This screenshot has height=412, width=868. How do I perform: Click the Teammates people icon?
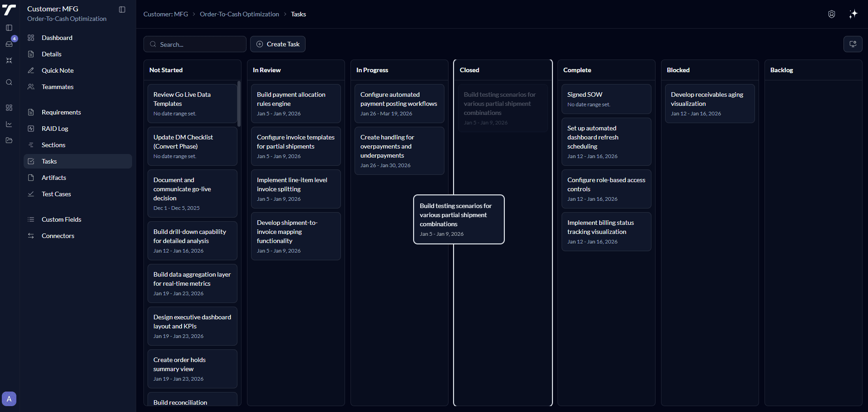click(31, 87)
